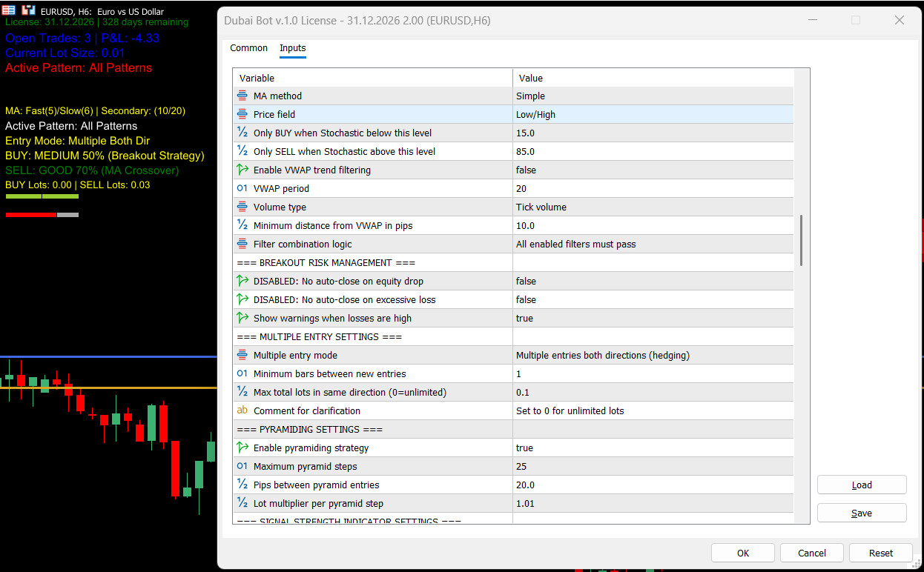
Task: Edit Only SELL Stochastic level value 85.0
Action: [x=653, y=151]
